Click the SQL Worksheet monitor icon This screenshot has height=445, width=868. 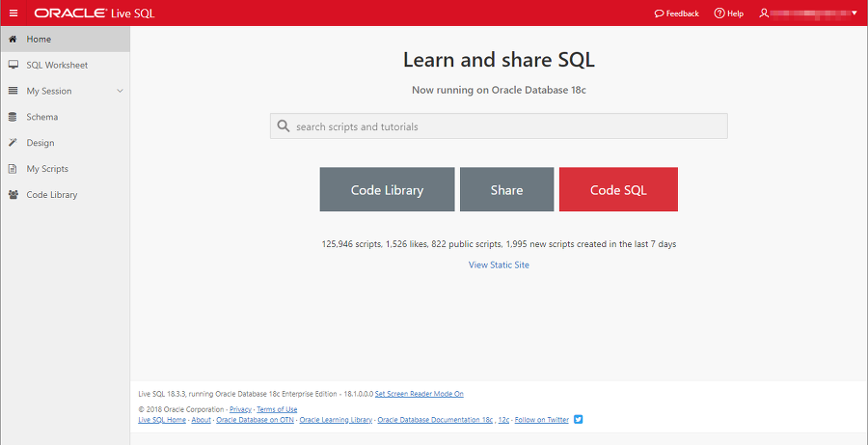[14, 66]
